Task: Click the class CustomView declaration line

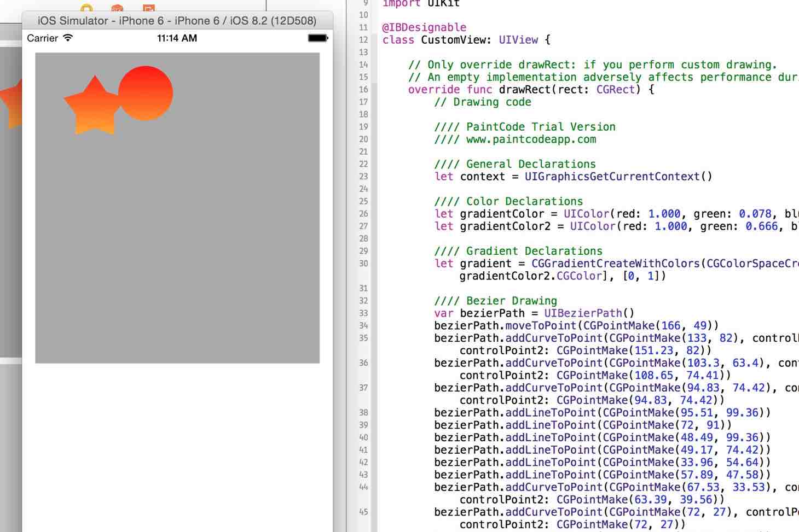Action: pos(466,40)
